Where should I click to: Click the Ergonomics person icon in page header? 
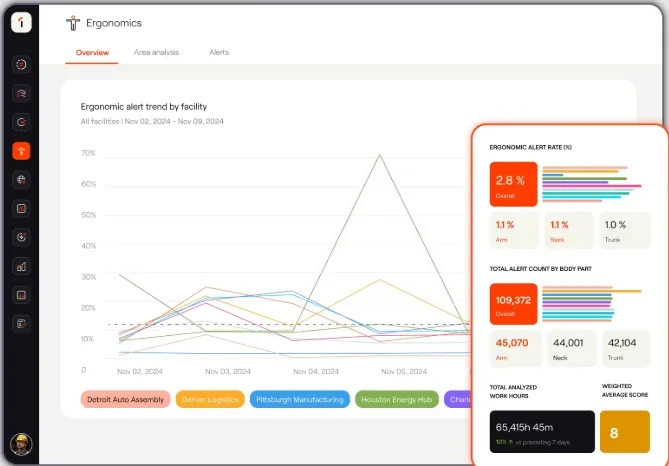[73, 23]
